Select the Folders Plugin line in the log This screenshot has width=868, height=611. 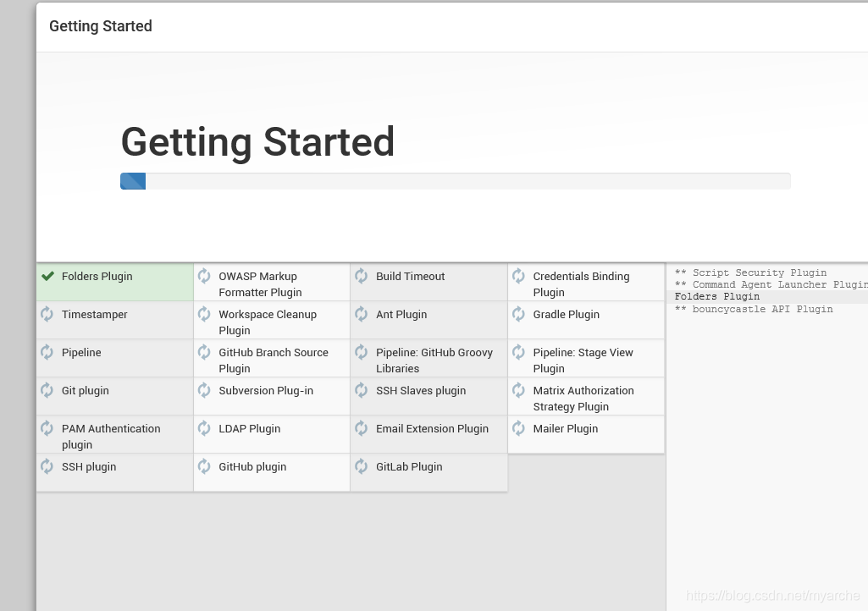[717, 297]
